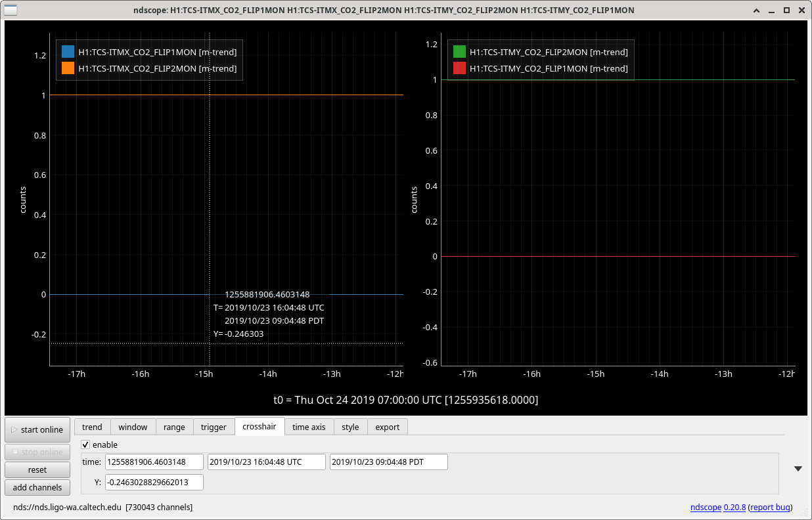Screen dimensions: 812x520
Task: Open the trigger tab
Action: (x=214, y=427)
